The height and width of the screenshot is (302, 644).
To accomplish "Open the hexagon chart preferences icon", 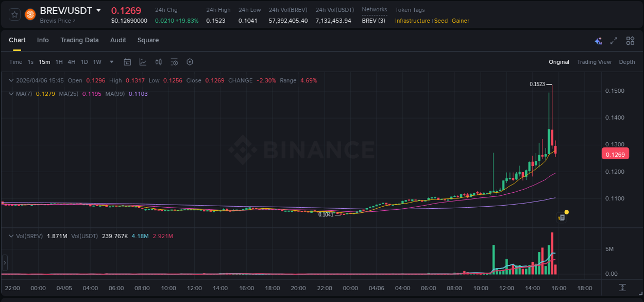I will [190, 62].
